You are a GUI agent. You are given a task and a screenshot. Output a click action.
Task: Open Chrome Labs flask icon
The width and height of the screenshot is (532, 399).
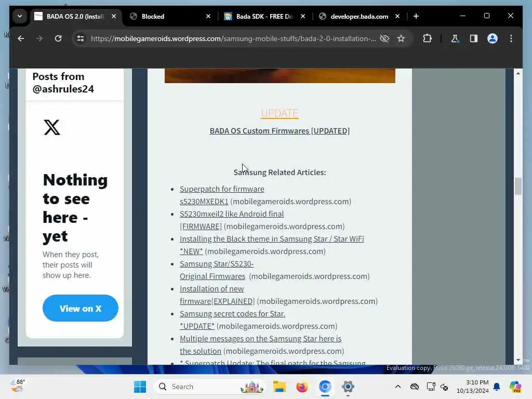click(x=455, y=38)
